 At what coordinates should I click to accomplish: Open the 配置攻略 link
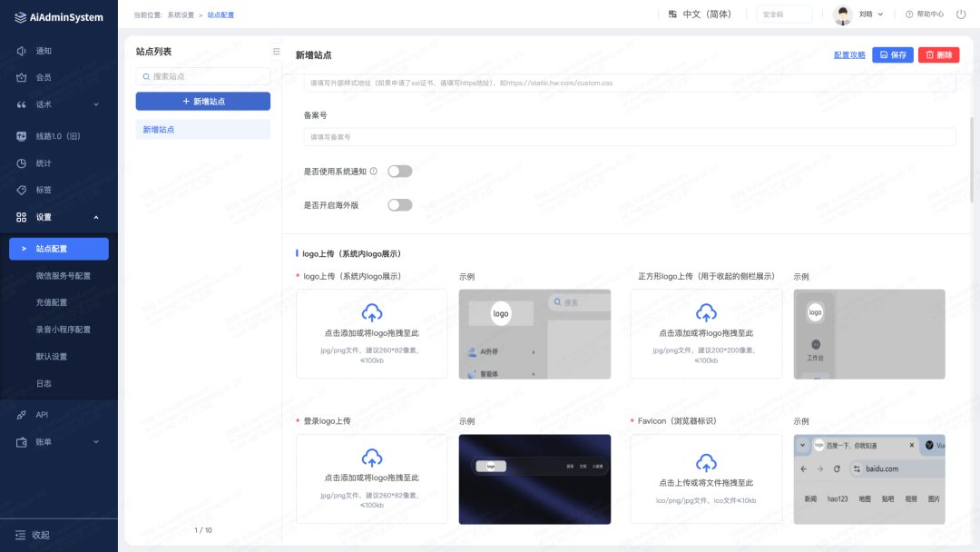coord(849,55)
